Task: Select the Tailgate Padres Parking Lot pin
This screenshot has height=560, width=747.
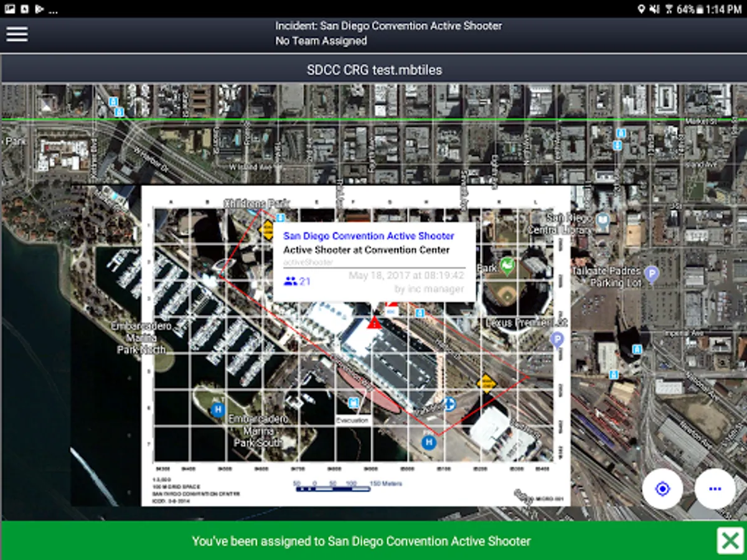Action: [x=652, y=273]
